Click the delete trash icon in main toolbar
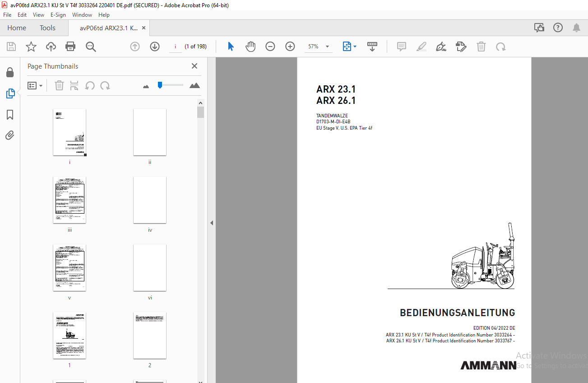 coord(482,47)
